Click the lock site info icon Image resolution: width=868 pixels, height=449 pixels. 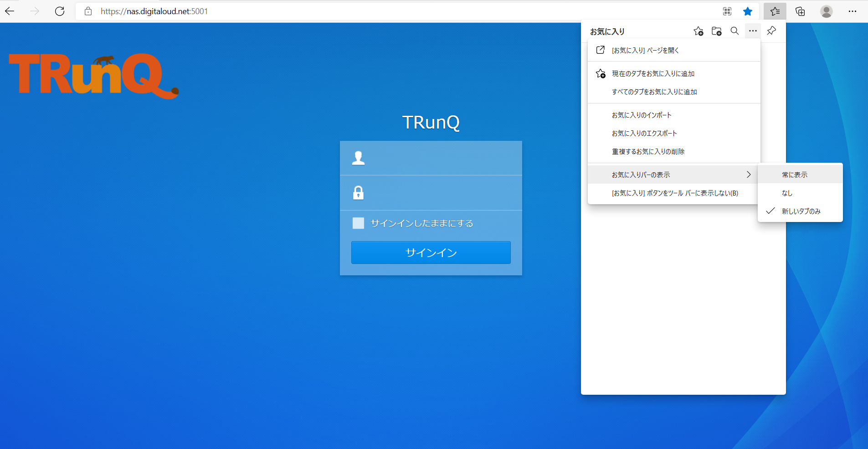pos(88,11)
